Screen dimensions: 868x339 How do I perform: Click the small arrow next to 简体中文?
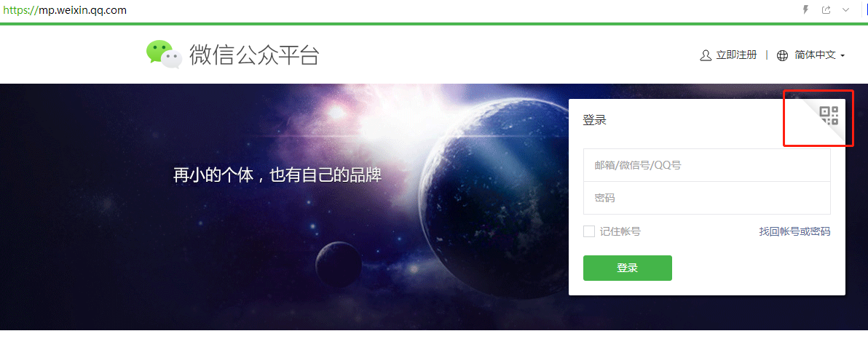tap(843, 56)
